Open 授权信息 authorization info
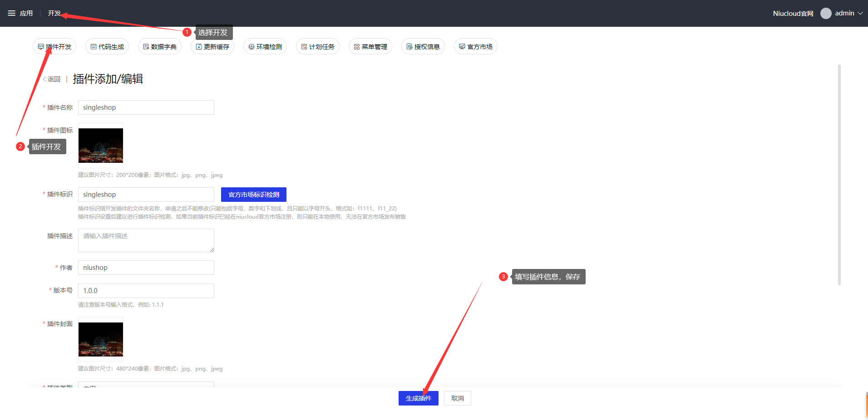This screenshot has height=420, width=868. [x=423, y=47]
